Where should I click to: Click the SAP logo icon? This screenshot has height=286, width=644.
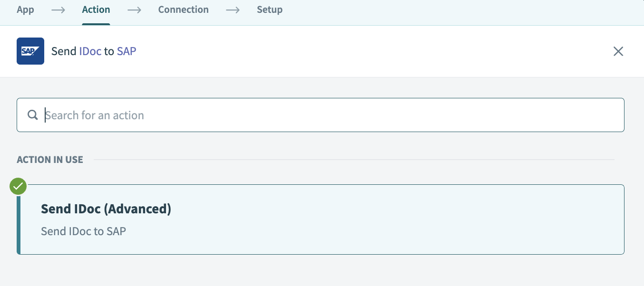point(30,51)
